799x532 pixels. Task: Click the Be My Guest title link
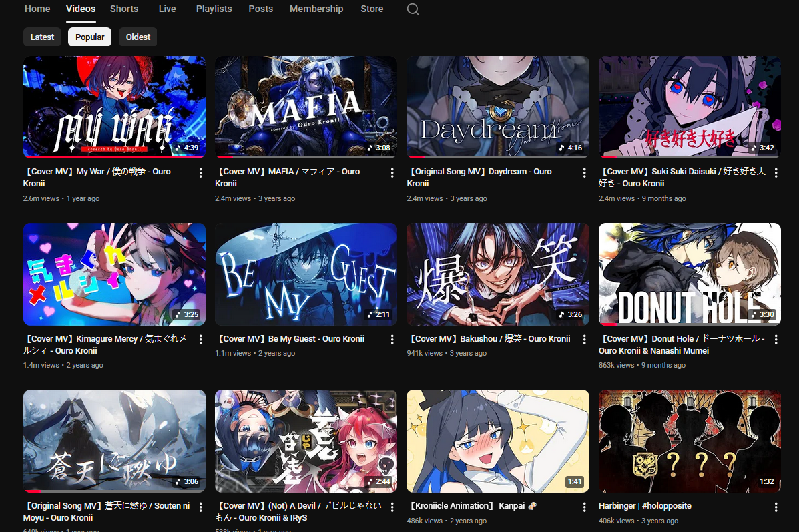click(x=290, y=339)
